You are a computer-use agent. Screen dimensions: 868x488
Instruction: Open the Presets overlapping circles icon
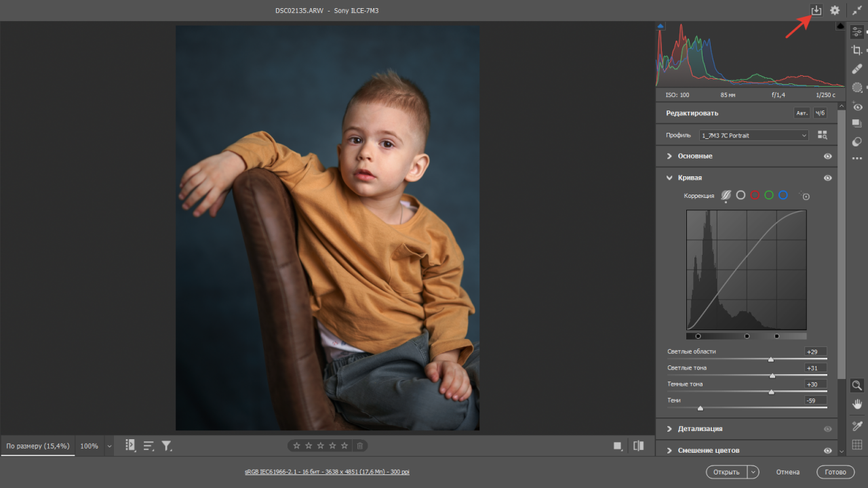[857, 142]
